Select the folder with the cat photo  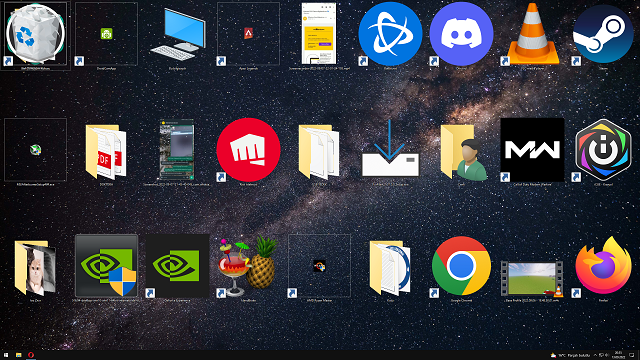36,268
